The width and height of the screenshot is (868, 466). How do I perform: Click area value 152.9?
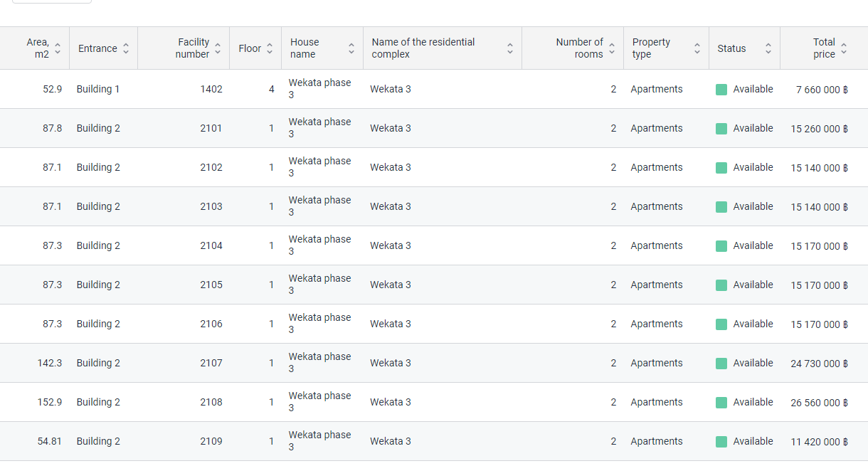tap(50, 402)
